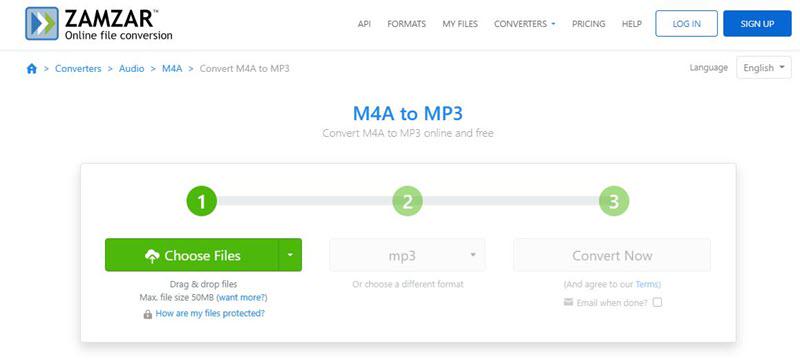Go to Audio breadcrumb
This screenshot has width=800, height=364.
132,68
